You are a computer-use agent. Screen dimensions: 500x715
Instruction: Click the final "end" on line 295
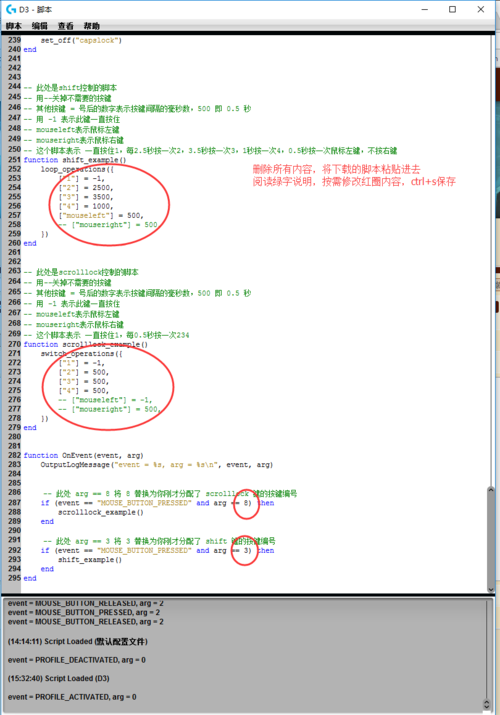(30, 578)
